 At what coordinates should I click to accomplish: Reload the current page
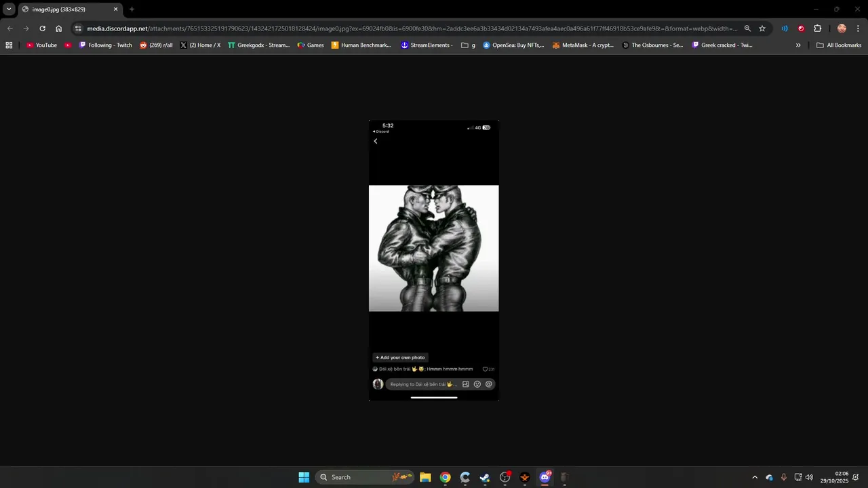coord(42,28)
